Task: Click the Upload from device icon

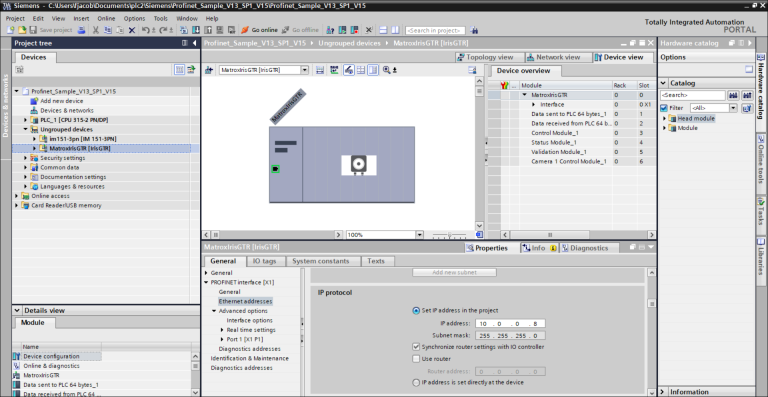Action: point(208,30)
